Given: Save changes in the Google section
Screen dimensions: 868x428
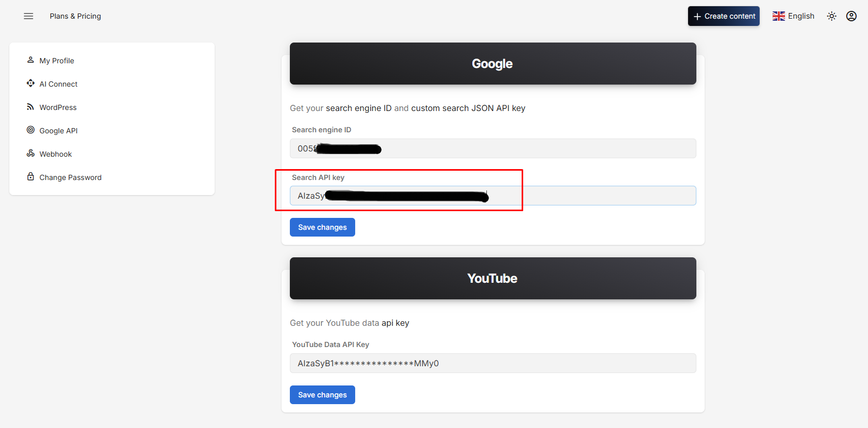Looking at the screenshot, I should [323, 227].
